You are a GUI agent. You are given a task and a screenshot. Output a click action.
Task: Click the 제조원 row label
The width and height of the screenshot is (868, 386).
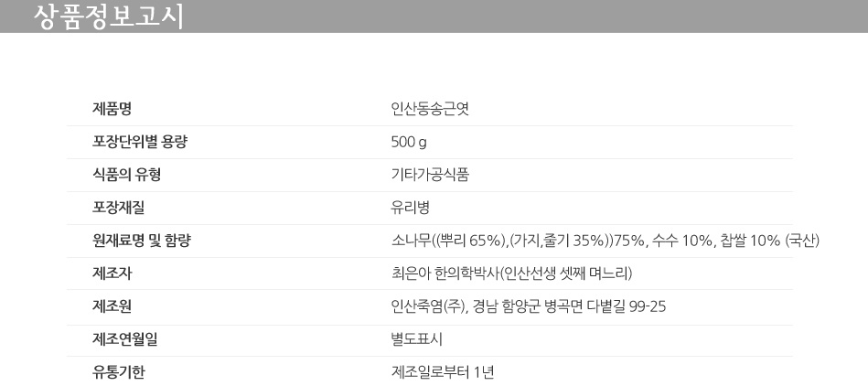(113, 306)
